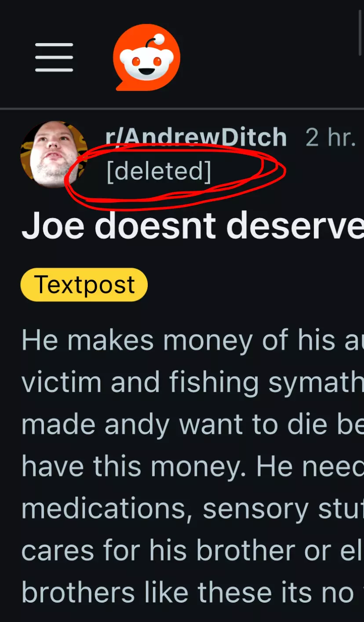
Task: Open the hamburger navigation menu
Action: 54,58
